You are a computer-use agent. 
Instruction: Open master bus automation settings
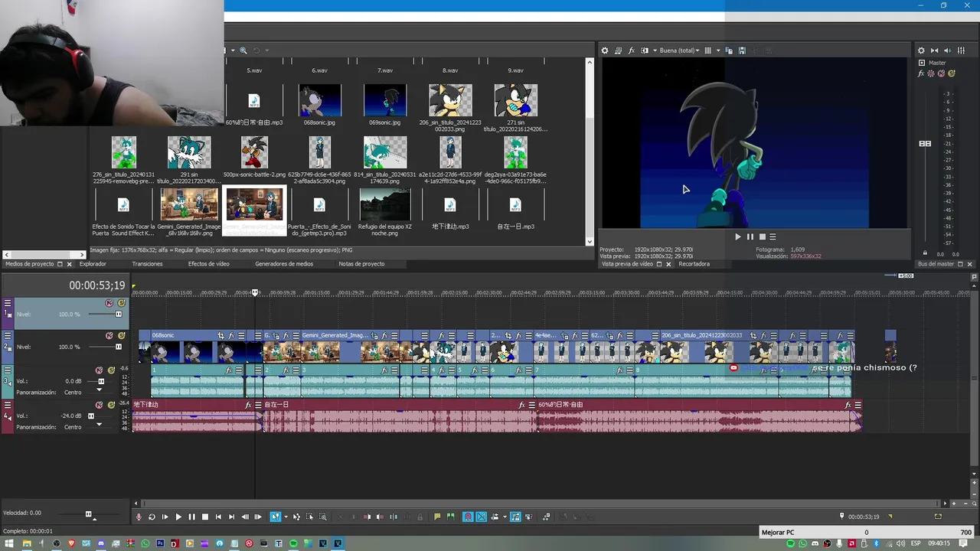point(931,73)
